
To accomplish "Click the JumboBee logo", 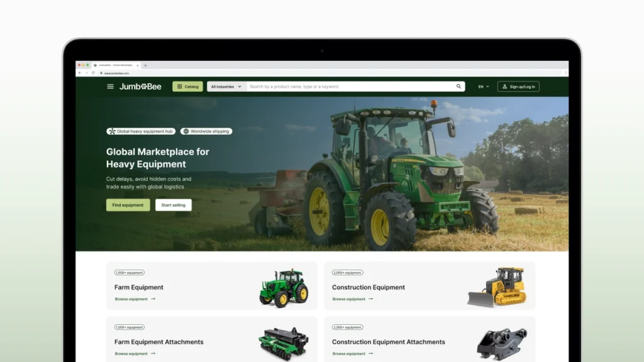I will (140, 87).
